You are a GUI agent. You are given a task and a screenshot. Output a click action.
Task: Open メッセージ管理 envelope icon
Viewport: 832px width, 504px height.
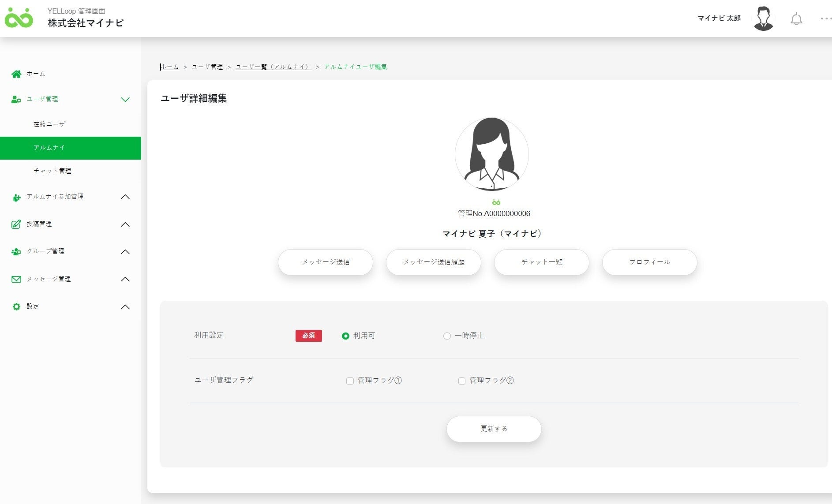click(16, 279)
